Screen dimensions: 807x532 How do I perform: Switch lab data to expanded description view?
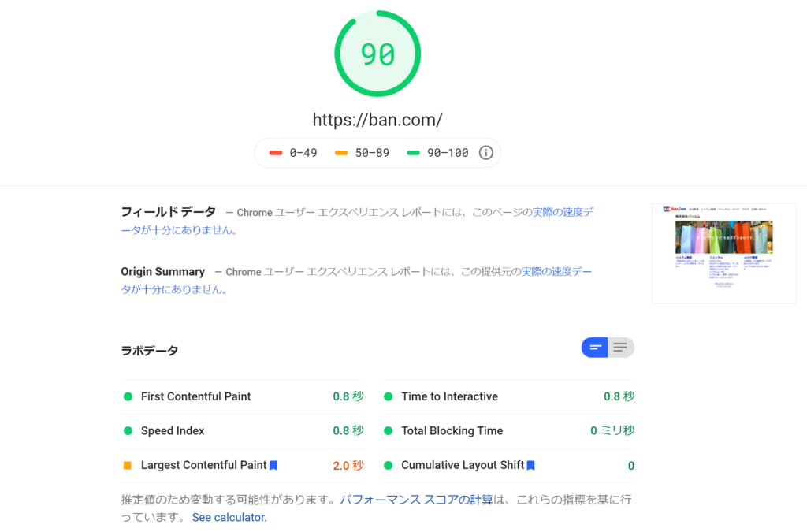click(621, 348)
